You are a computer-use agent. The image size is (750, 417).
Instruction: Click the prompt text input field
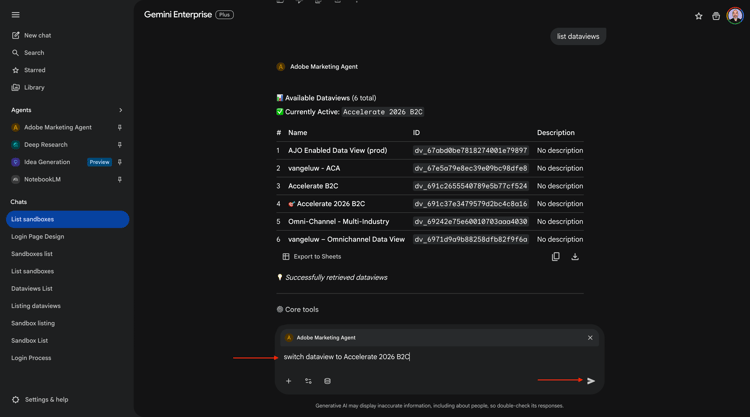point(439,357)
